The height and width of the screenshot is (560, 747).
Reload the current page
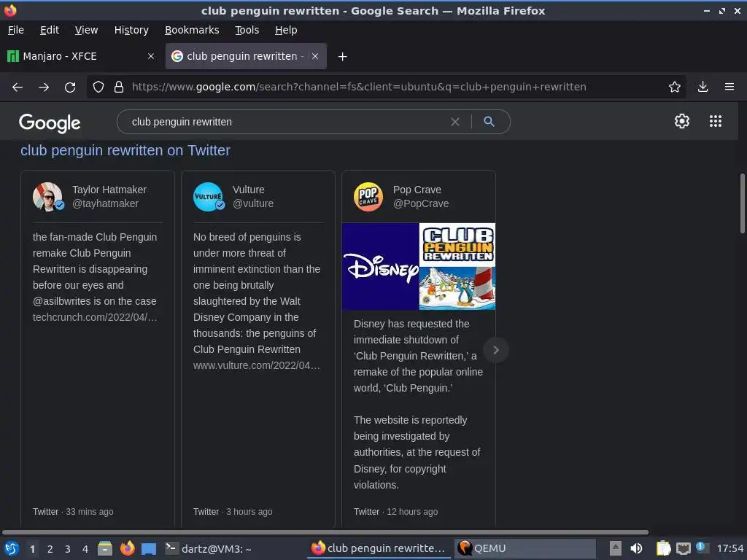click(70, 87)
